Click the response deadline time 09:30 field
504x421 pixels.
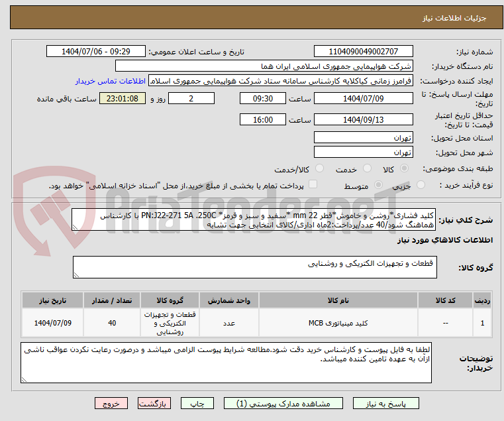[263, 99]
